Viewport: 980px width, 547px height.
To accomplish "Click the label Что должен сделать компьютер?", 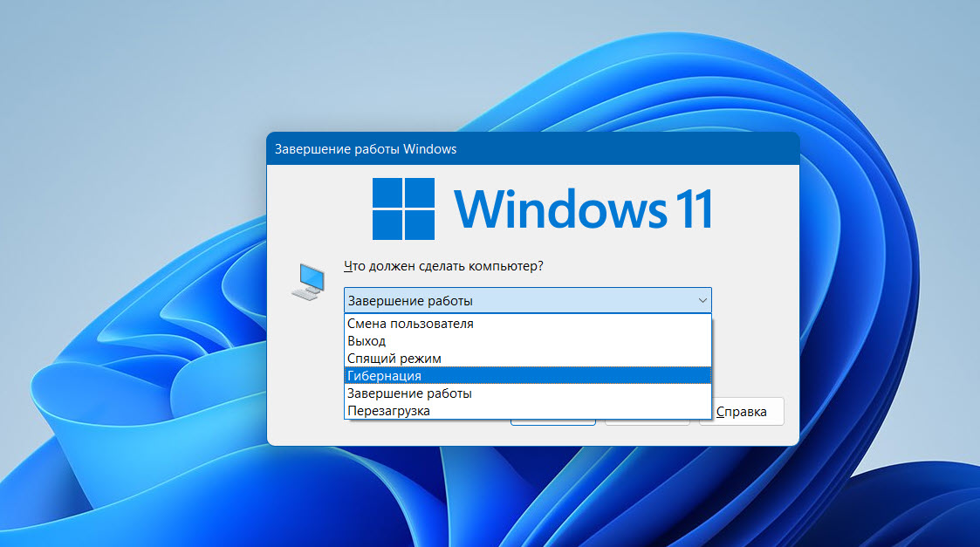I will [444, 266].
